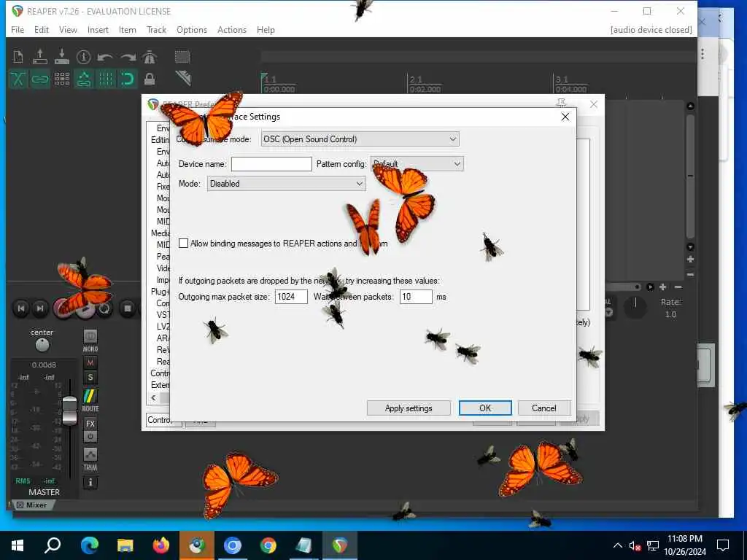
Task: Open Firefox from taskbar
Action: (x=161, y=545)
